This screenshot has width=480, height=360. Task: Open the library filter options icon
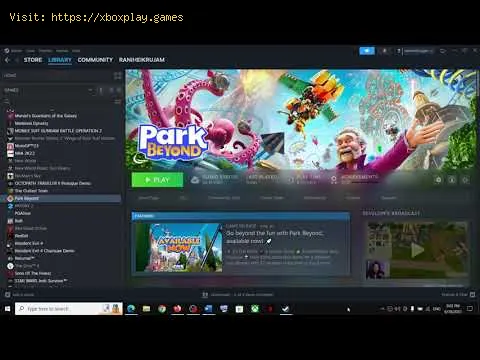pyautogui.click(x=117, y=101)
